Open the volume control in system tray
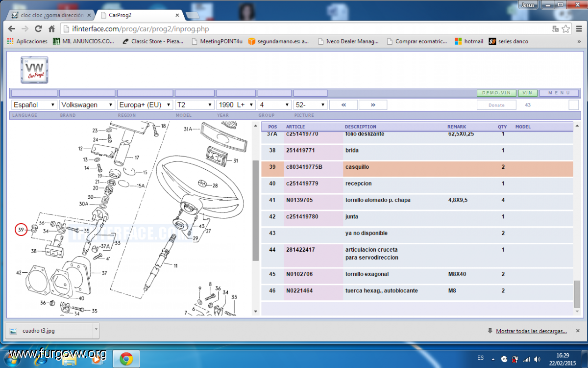 point(538,359)
